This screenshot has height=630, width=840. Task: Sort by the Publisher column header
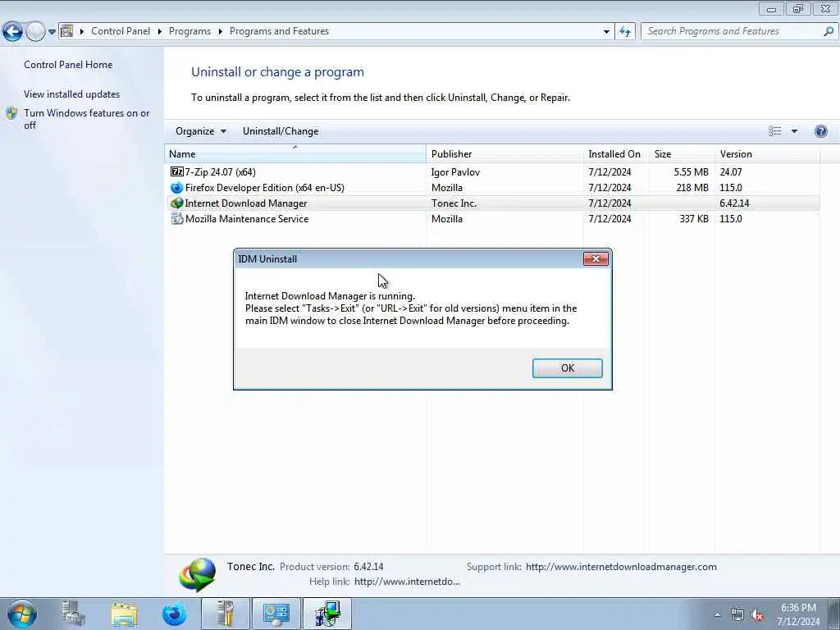[x=504, y=153]
